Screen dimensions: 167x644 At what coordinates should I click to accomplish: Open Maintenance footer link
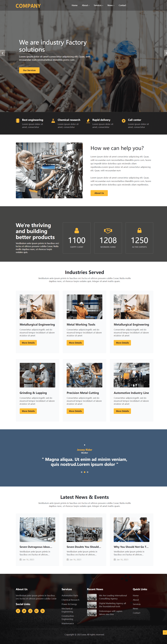tap(68, 623)
